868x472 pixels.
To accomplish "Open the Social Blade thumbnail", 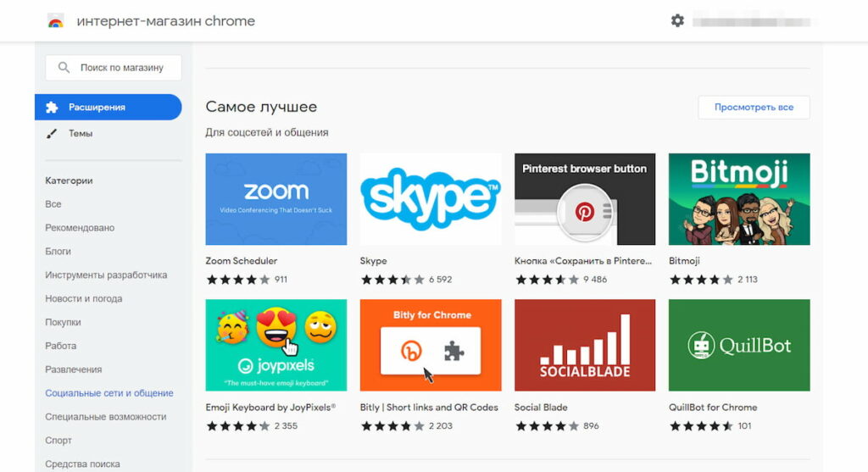I will 585,345.
